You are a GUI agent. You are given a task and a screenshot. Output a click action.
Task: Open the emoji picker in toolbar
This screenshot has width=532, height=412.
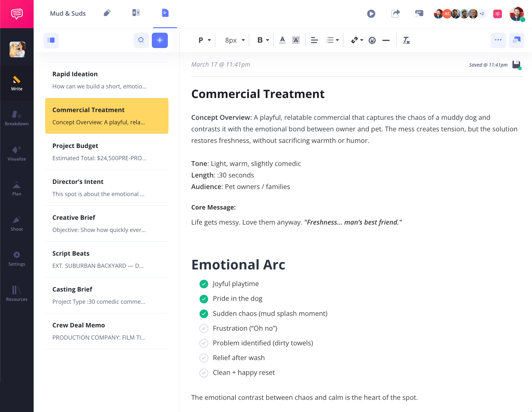(x=372, y=40)
